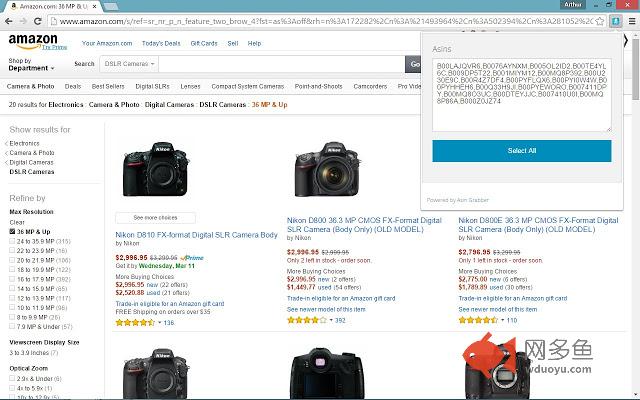Viewport: 640px width, 400px height.
Task: Click inside the Asins text area
Action: (x=522, y=95)
